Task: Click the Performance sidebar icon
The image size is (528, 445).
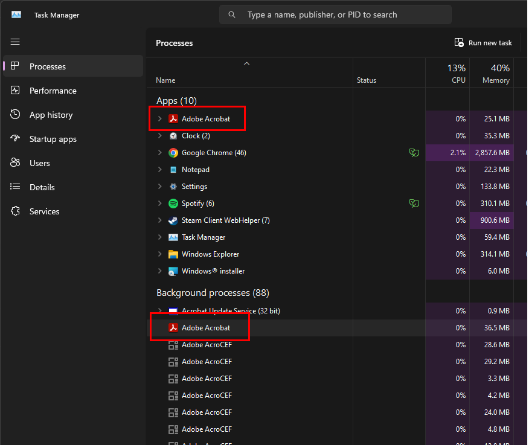Action: 15,90
